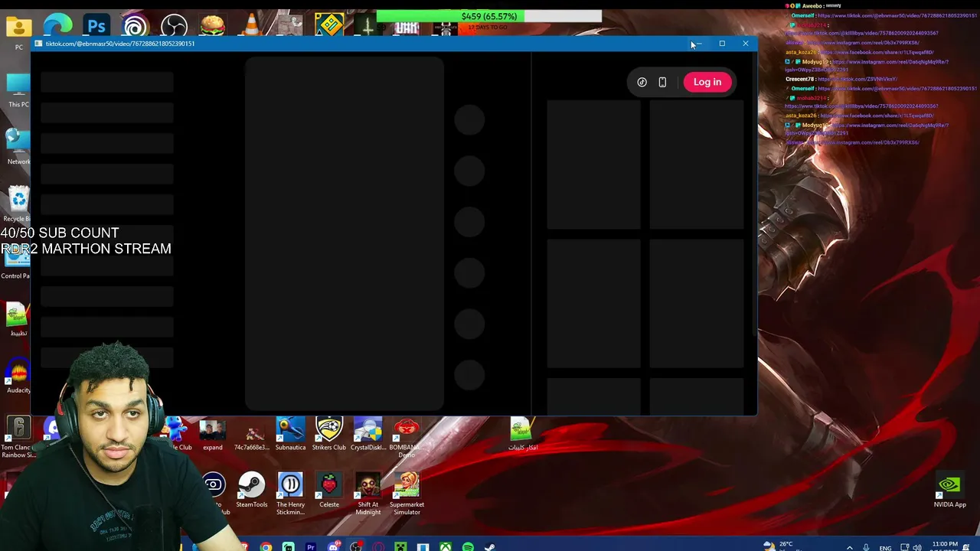Open the Xbox app in the taskbar

tap(446, 546)
